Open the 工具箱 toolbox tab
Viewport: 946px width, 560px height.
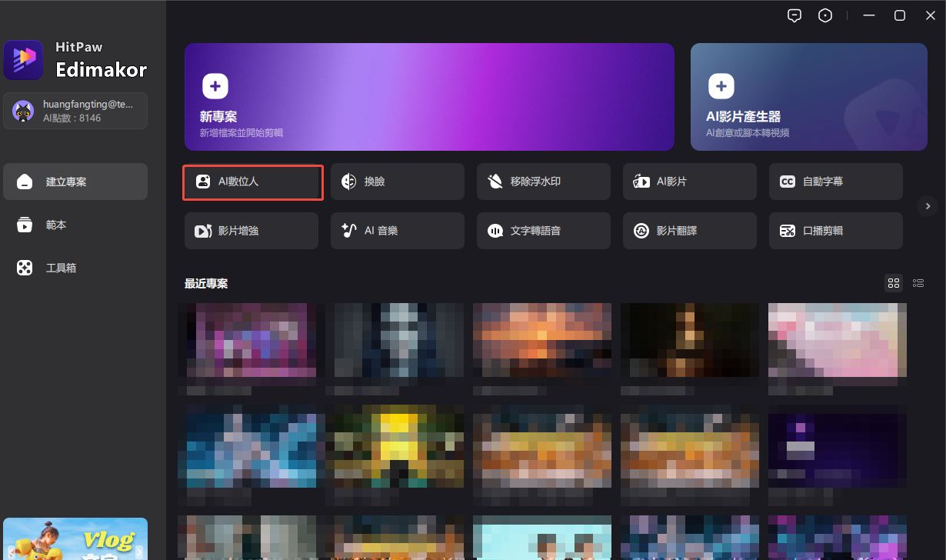pyautogui.click(x=75, y=268)
